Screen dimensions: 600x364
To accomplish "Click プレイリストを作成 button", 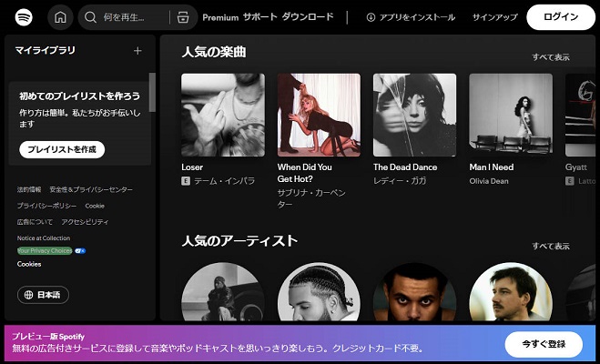I will tap(62, 149).
